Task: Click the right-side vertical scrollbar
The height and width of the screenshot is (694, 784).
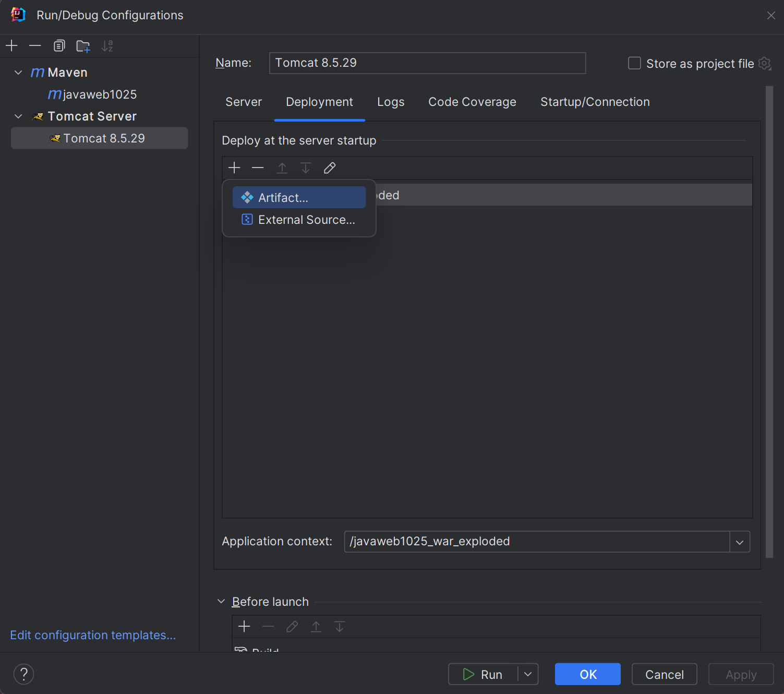Action: point(769,322)
